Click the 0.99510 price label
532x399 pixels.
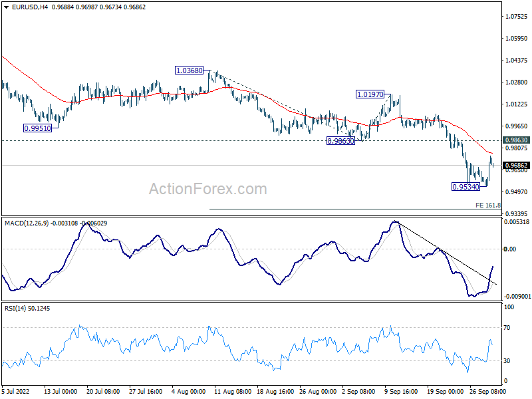click(37, 128)
